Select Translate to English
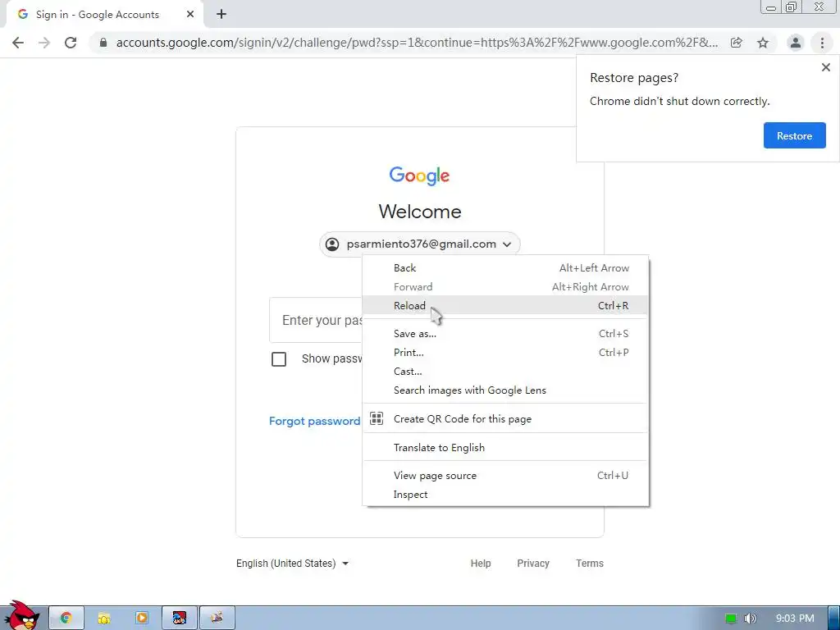 [x=505, y=447]
